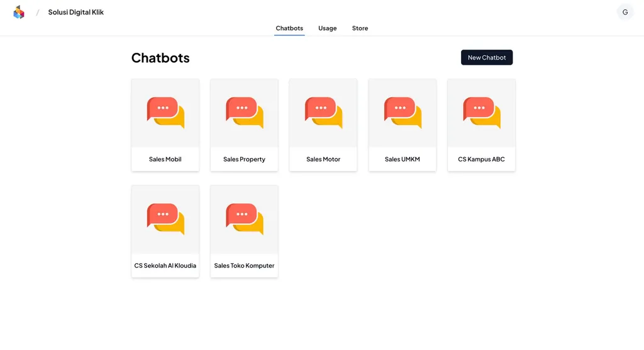The image size is (644, 350).
Task: Switch to the Usage tab
Action: 327,28
